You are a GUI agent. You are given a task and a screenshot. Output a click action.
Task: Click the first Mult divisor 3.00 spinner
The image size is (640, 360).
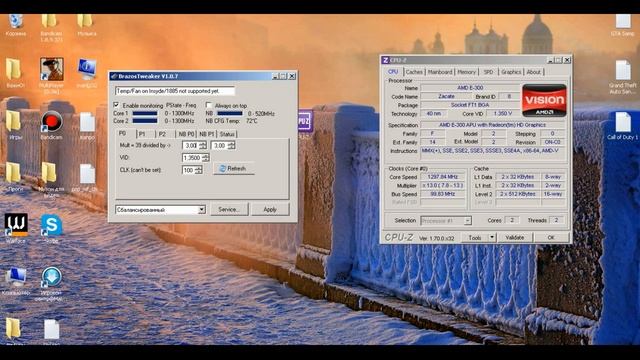194,145
